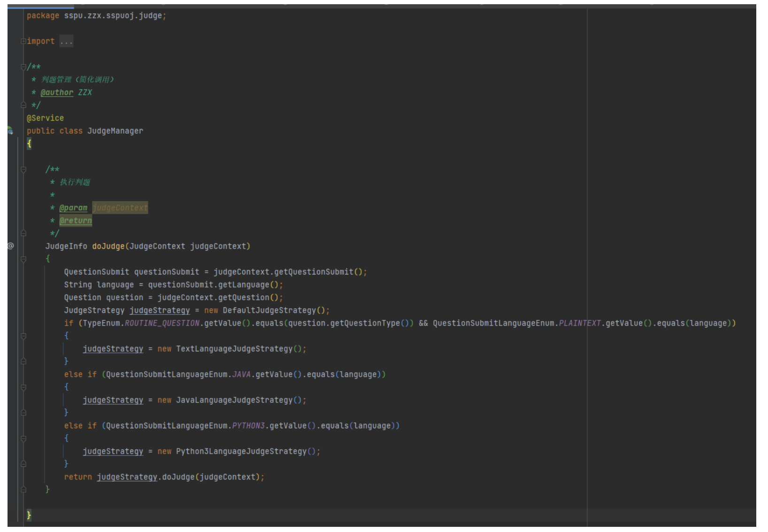Collapse the class-level Javadoc comment block
The image size is (768, 532).
pos(23,67)
